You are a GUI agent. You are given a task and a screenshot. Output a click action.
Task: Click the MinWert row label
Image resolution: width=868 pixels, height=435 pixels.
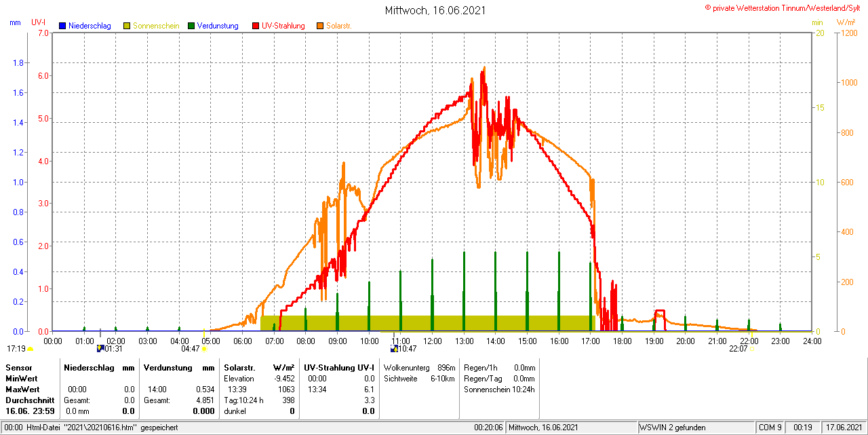pyautogui.click(x=22, y=378)
